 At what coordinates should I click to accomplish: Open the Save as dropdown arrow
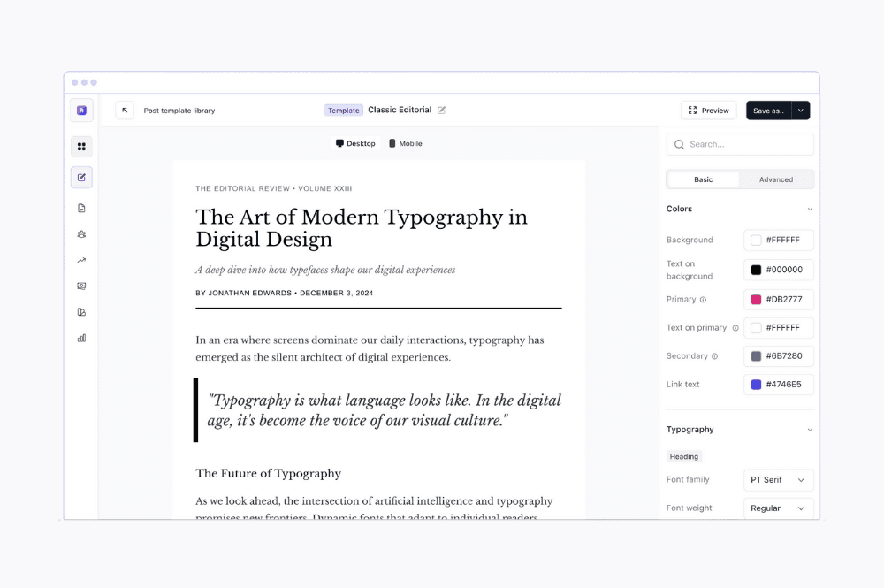click(x=801, y=111)
